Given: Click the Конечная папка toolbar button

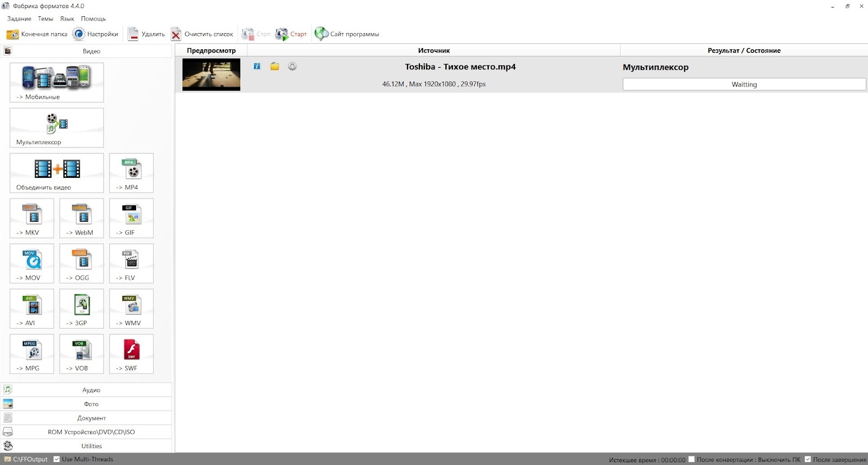Looking at the screenshot, I should tap(37, 34).
